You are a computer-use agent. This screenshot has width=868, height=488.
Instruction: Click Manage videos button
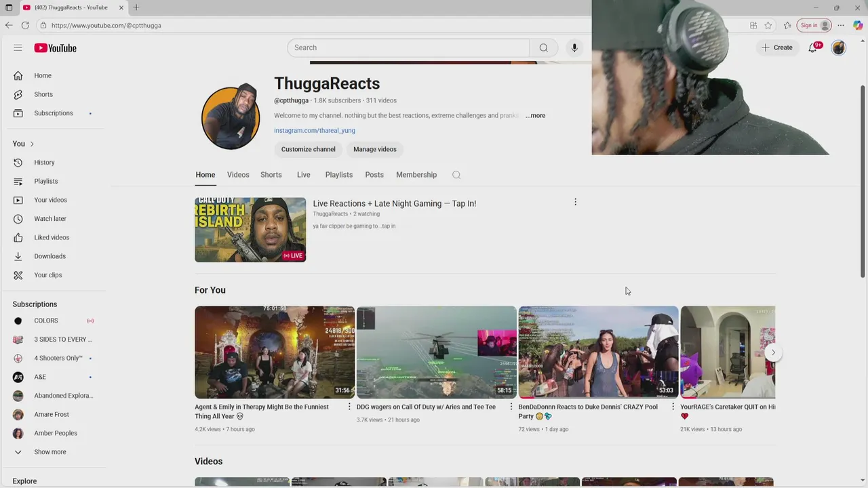click(x=375, y=149)
